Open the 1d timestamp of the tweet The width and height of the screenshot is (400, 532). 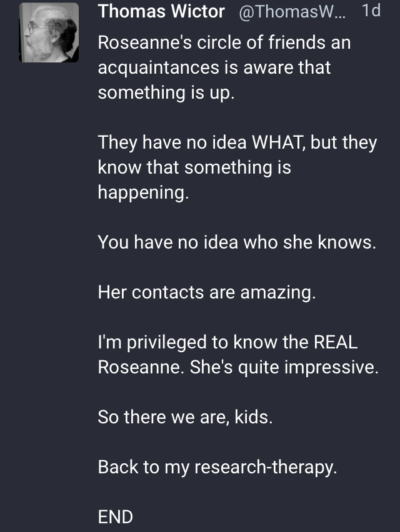point(371,11)
